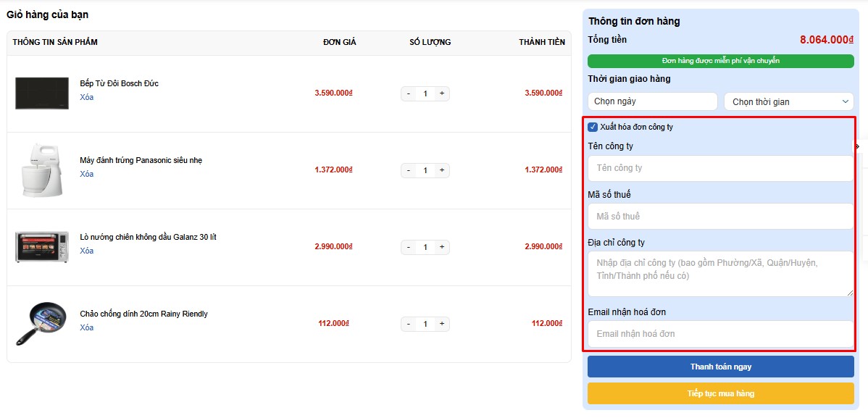Decrease quantity of Chảo chống dính Rainy
This screenshot has width=868, height=418.
(409, 324)
